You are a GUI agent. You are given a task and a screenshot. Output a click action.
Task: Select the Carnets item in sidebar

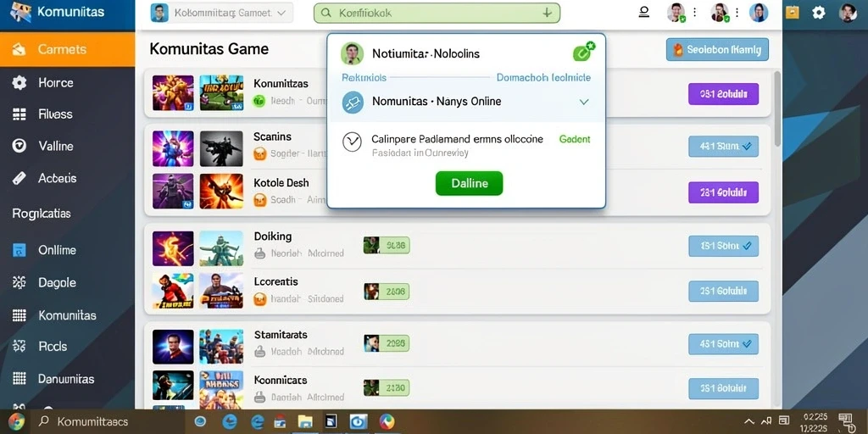pyautogui.click(x=68, y=49)
